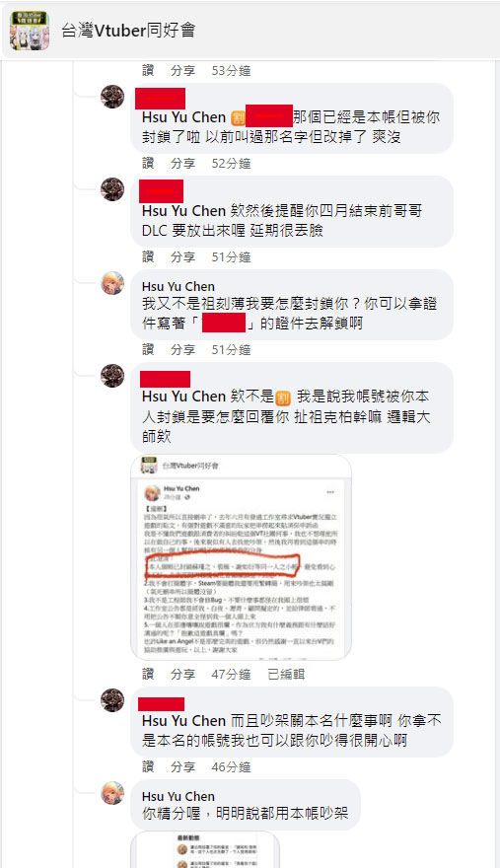
Task: Open Hsu Yu Chen's avatar on 祖刻薄 comment
Action: tap(112, 283)
